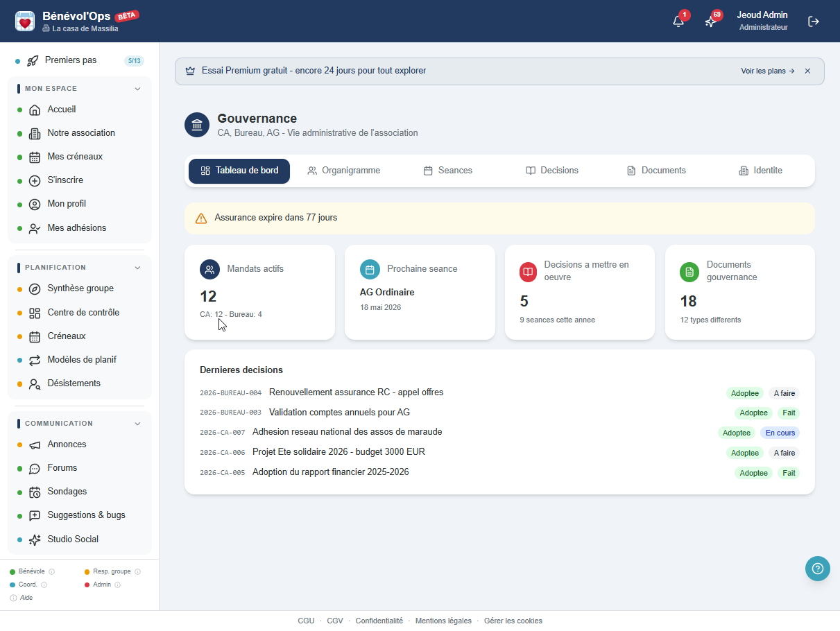This screenshot has height=631, width=840.
Task: Switch to the Seances tab
Action: [x=448, y=171]
